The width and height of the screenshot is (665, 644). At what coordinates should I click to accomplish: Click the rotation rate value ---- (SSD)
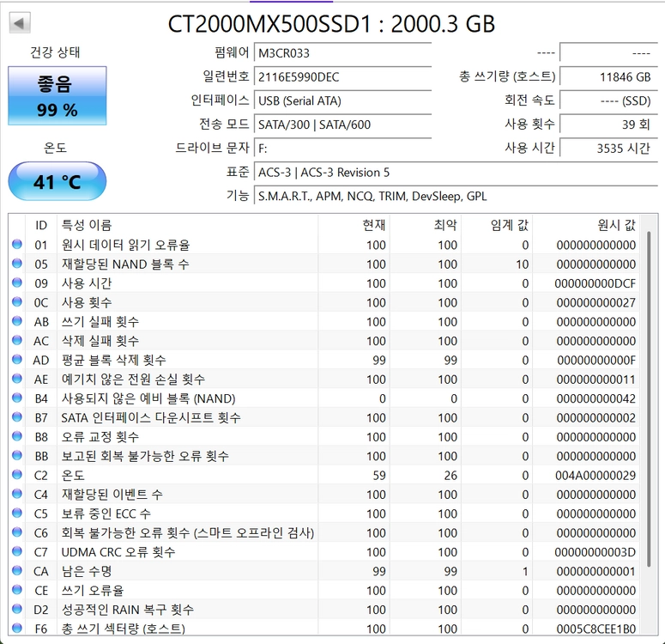click(x=608, y=100)
